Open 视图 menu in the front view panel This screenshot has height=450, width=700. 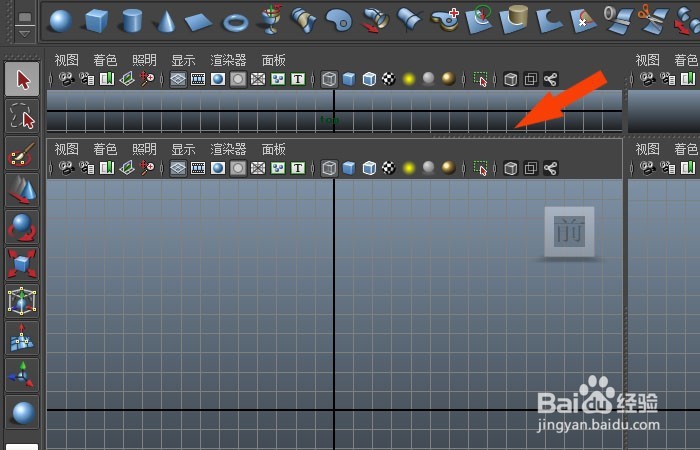[x=67, y=149]
